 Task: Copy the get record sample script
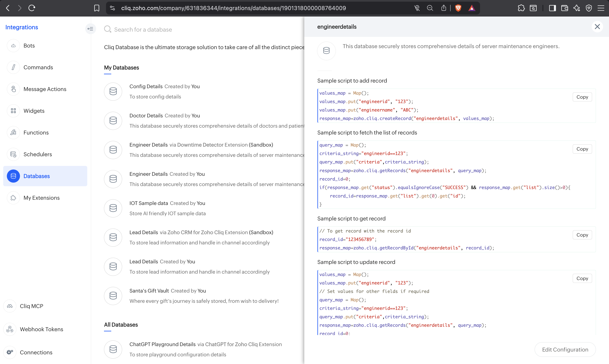[x=582, y=235]
